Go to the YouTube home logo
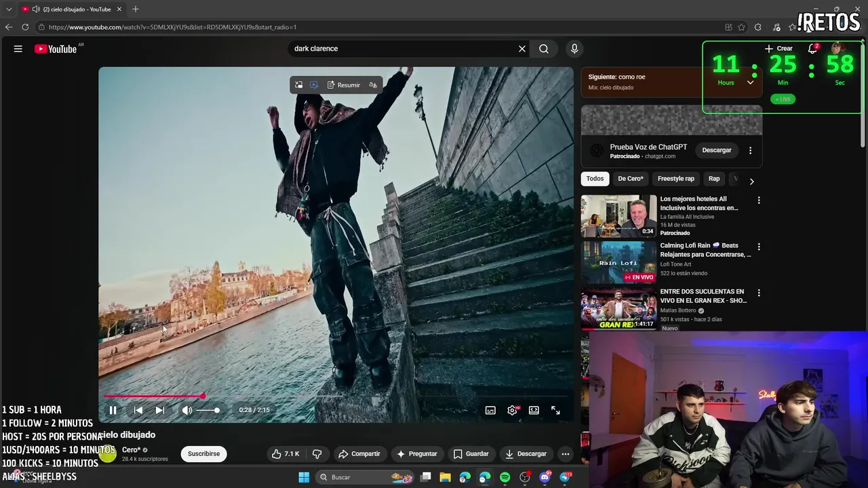The height and width of the screenshot is (488, 868). tap(56, 49)
